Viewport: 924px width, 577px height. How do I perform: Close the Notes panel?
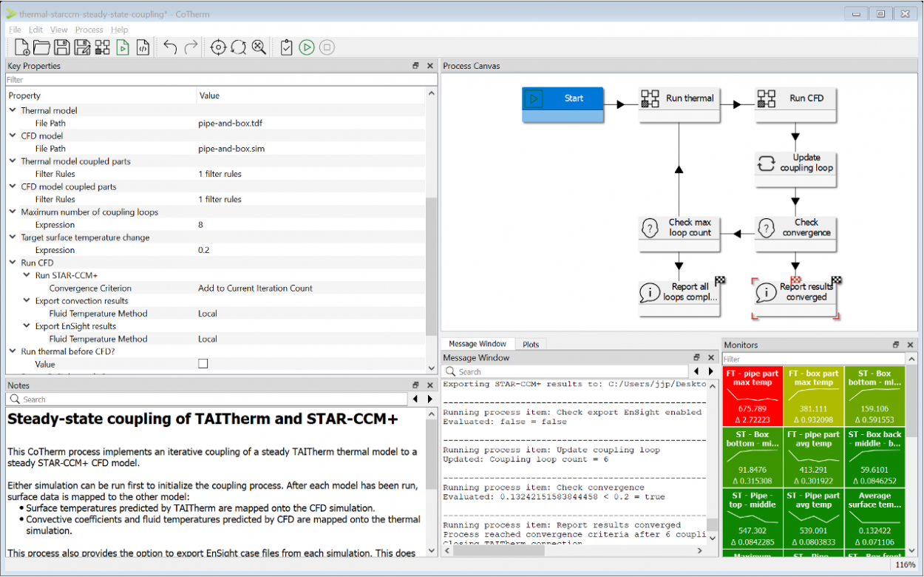430,385
